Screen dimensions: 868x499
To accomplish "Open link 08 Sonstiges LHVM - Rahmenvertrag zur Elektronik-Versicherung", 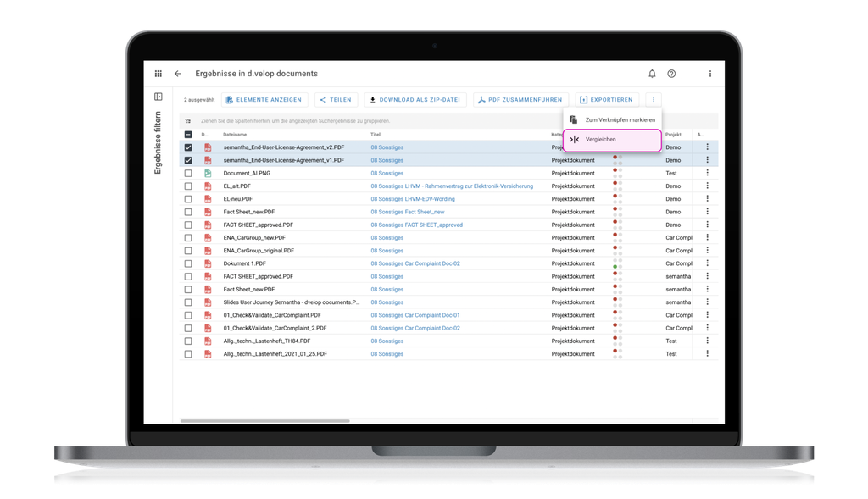I will pos(452,186).
